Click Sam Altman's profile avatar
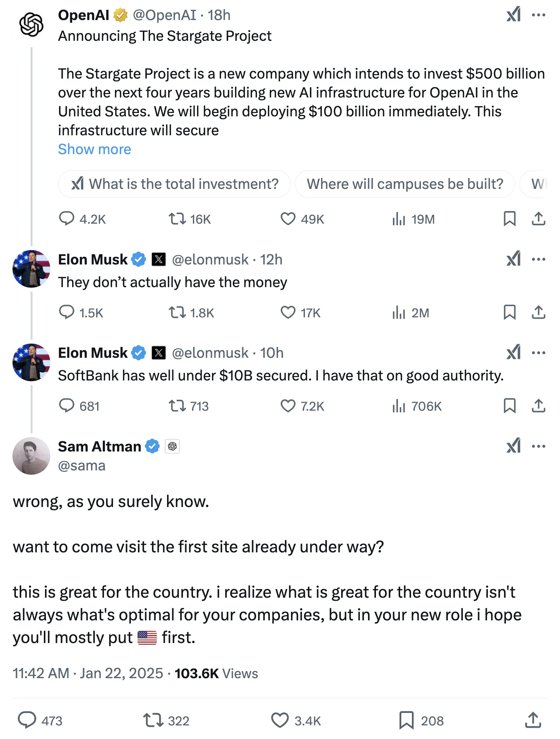Viewport: 560px width, 739px height. 31,456
